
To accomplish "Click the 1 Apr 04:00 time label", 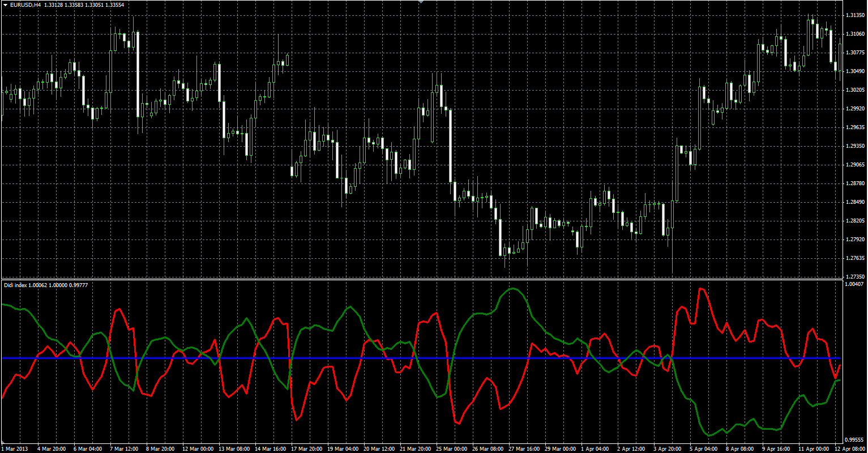I will pos(595,449).
